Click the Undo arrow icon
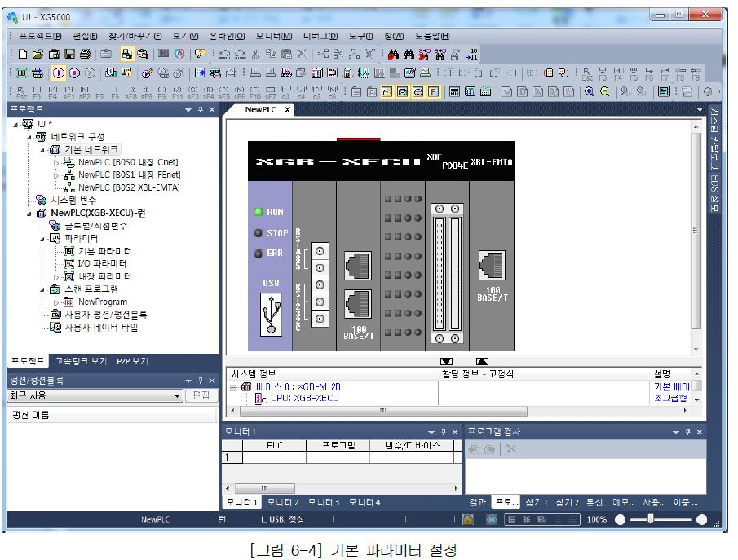This screenshot has width=738, height=560. click(x=225, y=54)
